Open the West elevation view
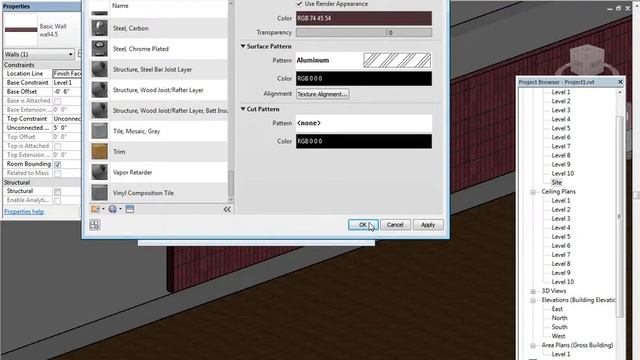 pyautogui.click(x=558, y=336)
